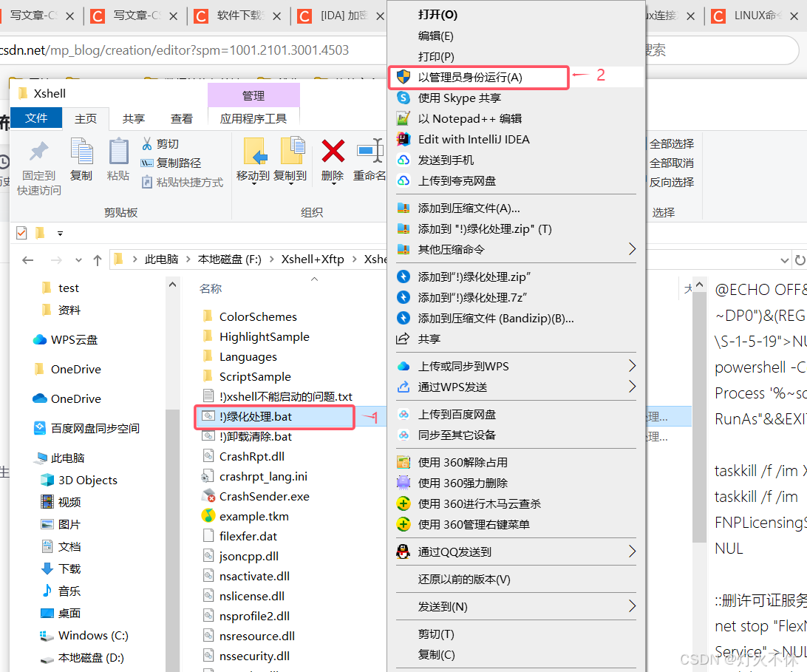Expand 通过QQ发送到 submenu arrow

click(632, 551)
